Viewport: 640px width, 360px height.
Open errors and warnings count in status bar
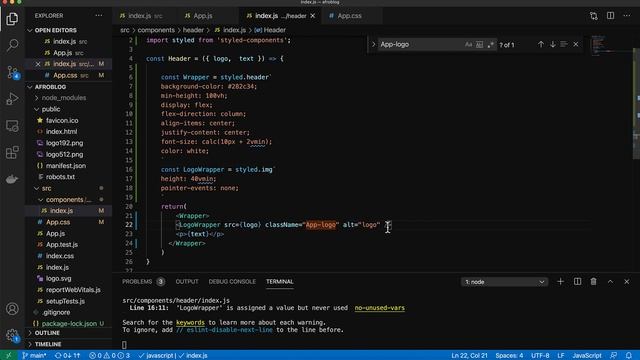click(x=109, y=356)
